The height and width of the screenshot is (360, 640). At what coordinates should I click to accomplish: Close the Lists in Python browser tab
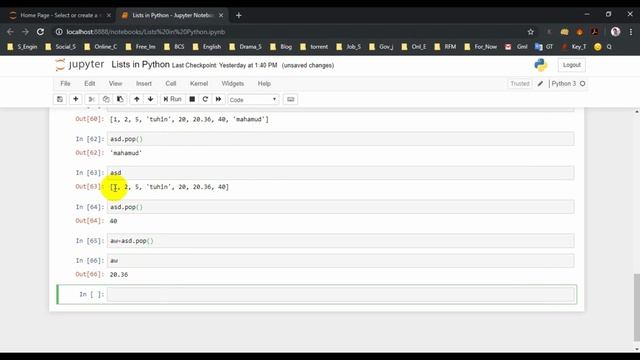click(x=221, y=15)
